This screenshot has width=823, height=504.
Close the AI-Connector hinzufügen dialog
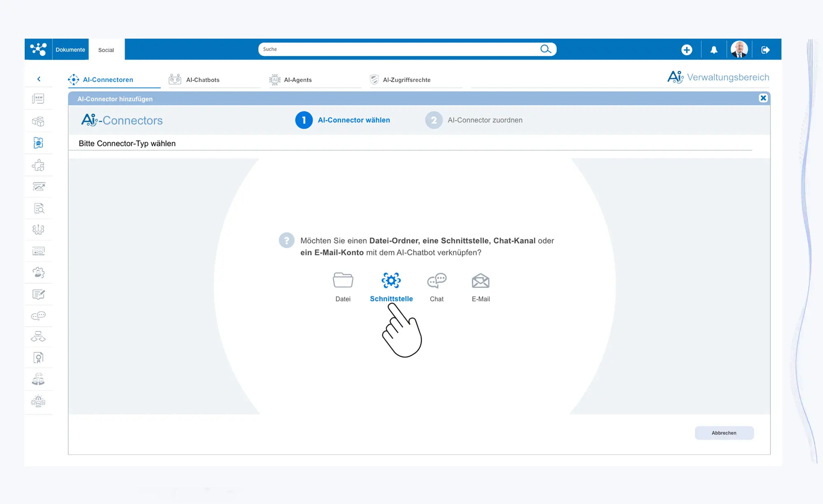tap(763, 98)
